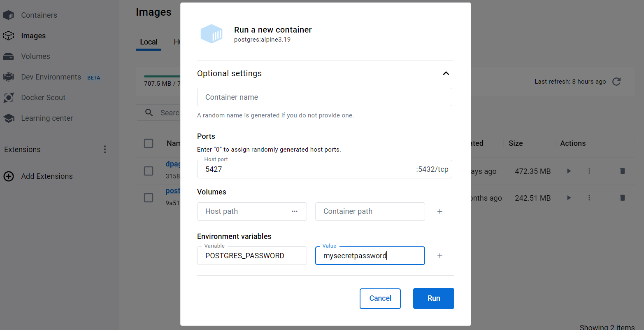Delete the 472.35 MB image with the trash icon
Viewport: 644px width, 330px height.
(x=623, y=171)
